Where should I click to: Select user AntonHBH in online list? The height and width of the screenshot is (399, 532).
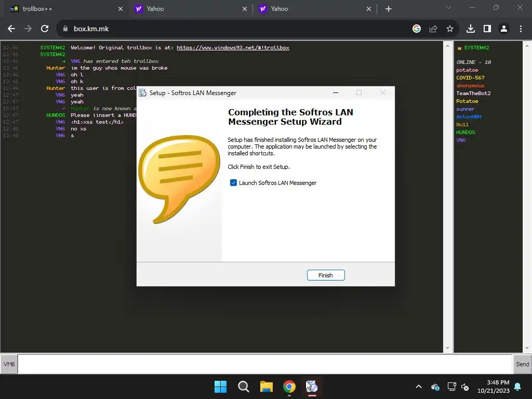coord(469,117)
